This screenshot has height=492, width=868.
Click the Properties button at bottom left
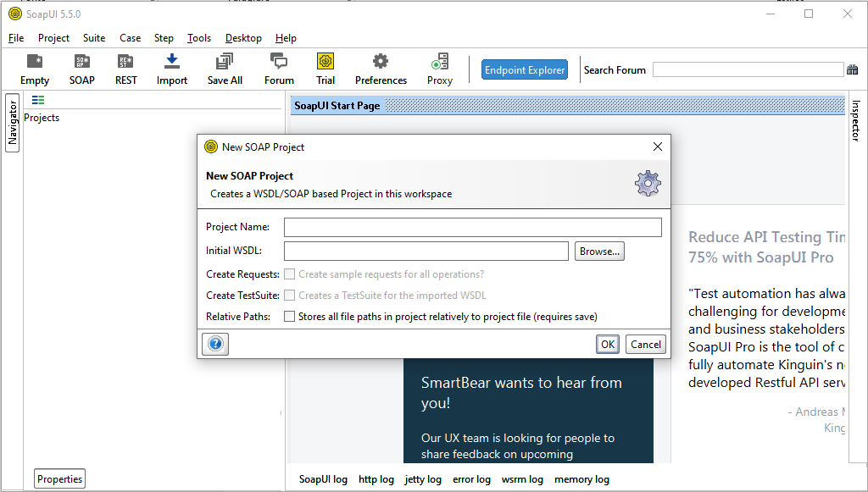[x=60, y=478]
